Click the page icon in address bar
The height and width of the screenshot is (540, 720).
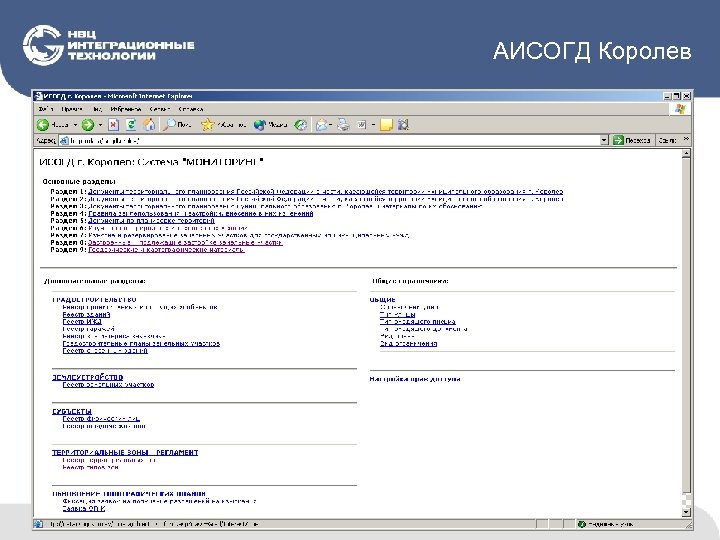[64, 141]
